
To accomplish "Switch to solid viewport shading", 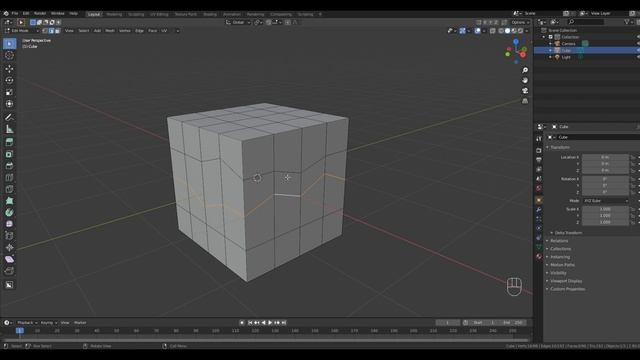I will (507, 31).
